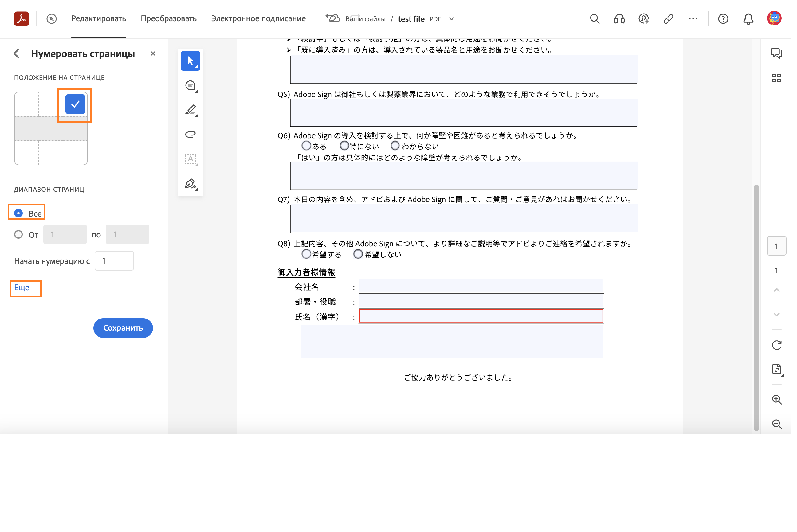Open the Fill & Sign pen tool
The image size is (797, 532).
pos(190,184)
